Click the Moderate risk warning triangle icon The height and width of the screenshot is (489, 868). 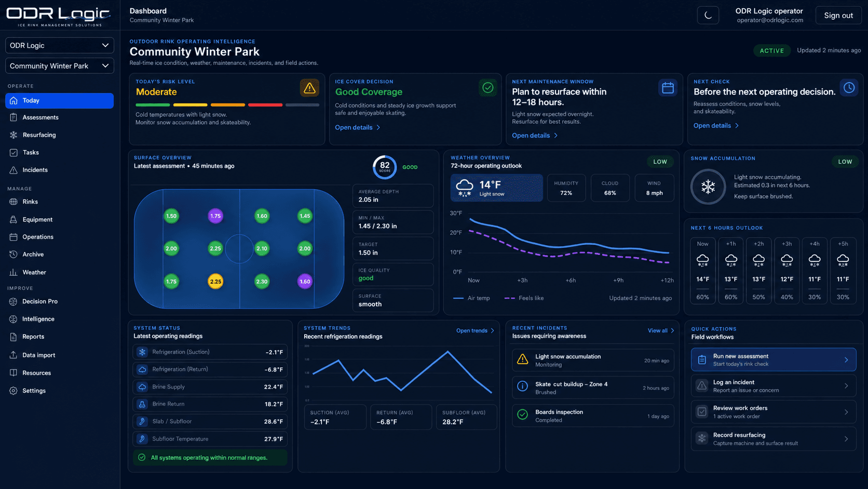(x=309, y=88)
